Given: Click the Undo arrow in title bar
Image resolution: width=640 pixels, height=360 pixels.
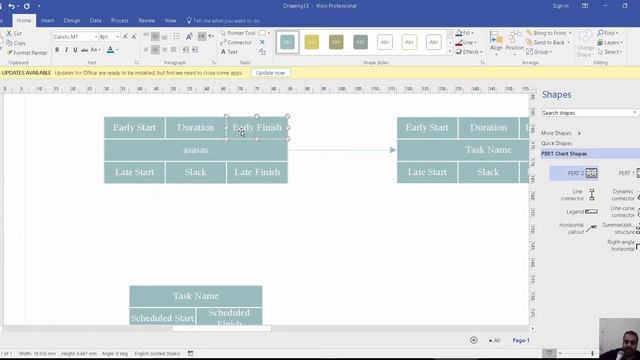Looking at the screenshot, I should point(11,6).
